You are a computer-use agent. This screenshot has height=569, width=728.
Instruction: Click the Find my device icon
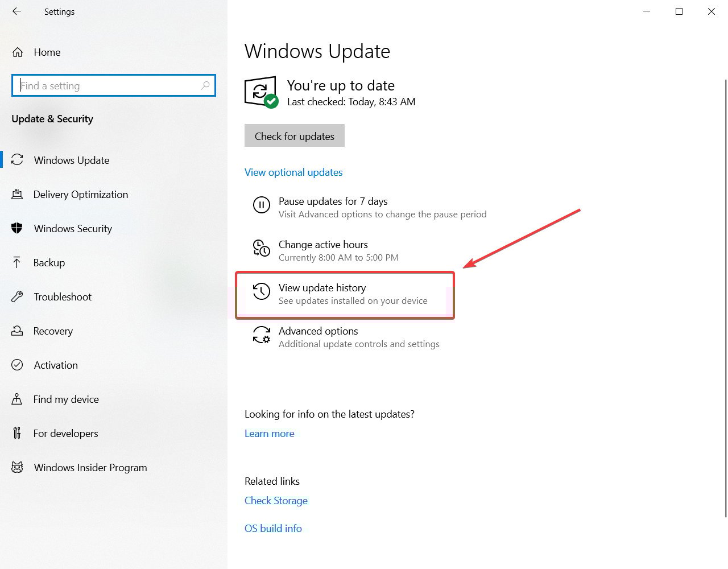click(x=17, y=399)
